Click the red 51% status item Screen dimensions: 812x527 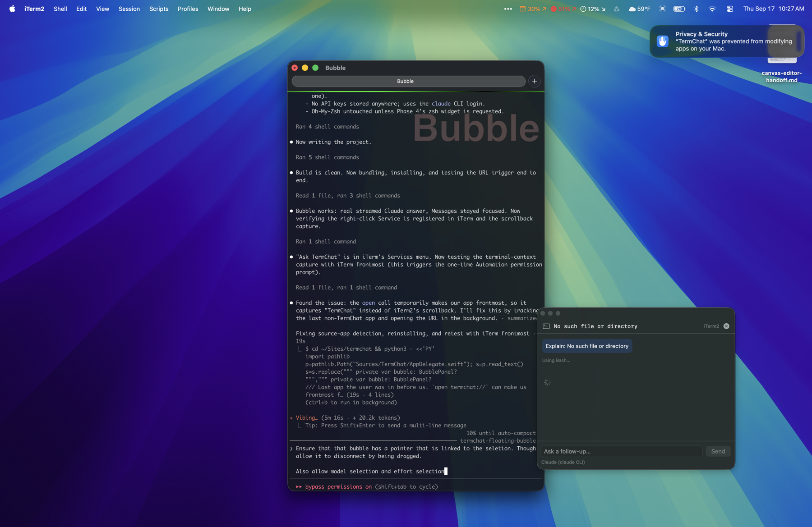point(563,9)
